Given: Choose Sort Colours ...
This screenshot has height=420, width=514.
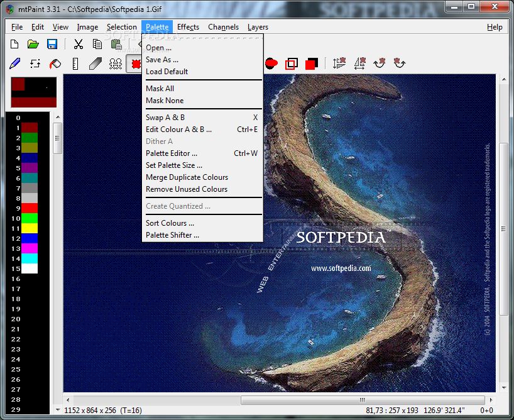Looking at the screenshot, I should pyautogui.click(x=202, y=223).
